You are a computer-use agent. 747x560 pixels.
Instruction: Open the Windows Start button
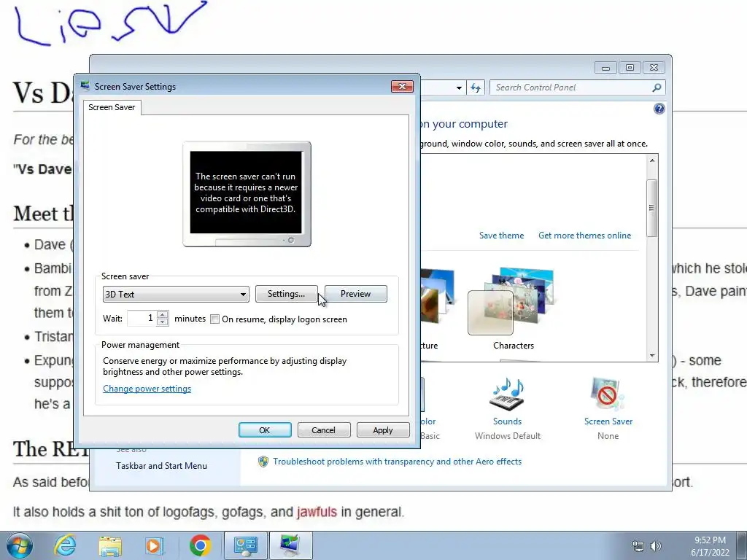[x=20, y=545]
